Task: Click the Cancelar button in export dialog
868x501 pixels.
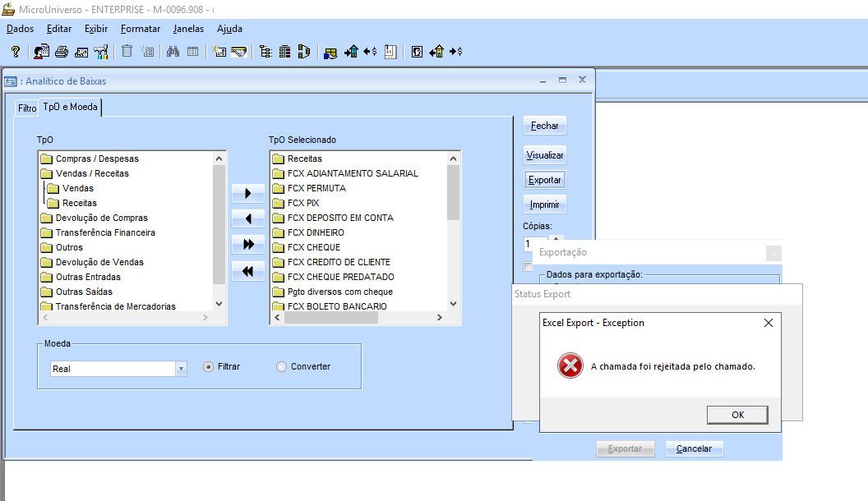Action: coord(694,449)
